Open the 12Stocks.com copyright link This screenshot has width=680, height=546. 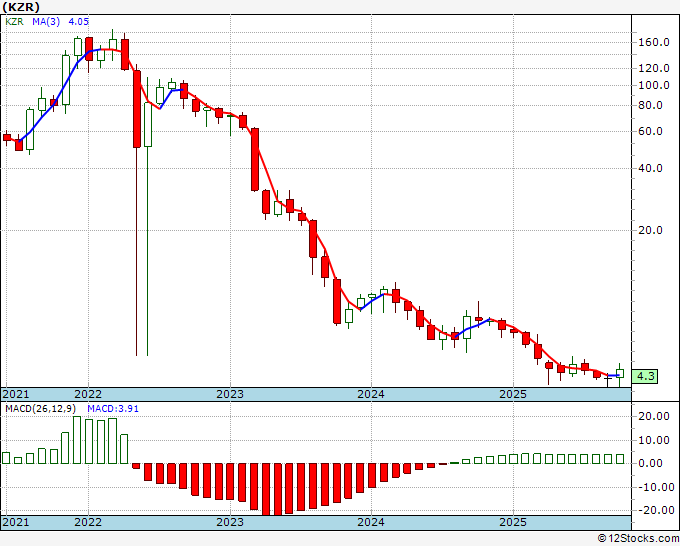[638, 539]
